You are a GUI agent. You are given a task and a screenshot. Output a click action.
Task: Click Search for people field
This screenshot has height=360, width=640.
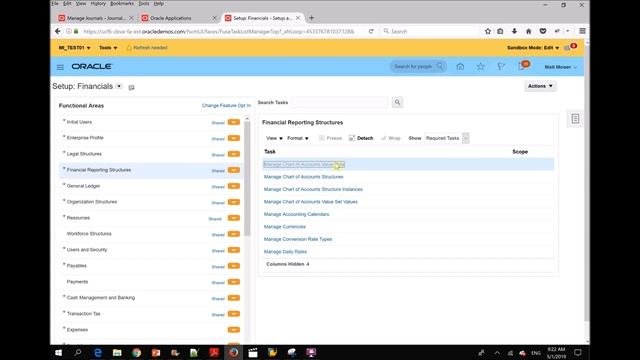point(418,67)
